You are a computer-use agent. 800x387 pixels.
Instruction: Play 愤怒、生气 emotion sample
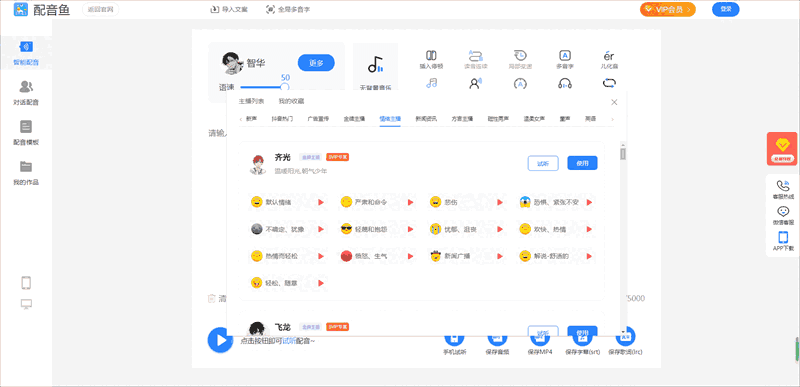410,256
